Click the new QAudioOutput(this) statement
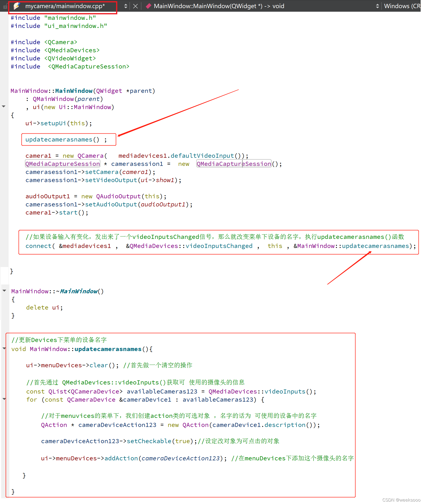Viewport: 424px width, 504px height. pos(124,196)
